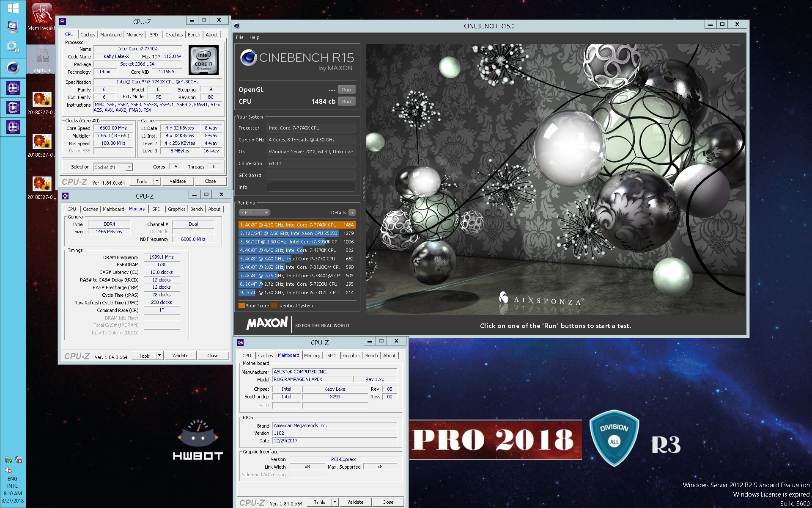Click the BIOS version 1102 field
This screenshot has width=812, height=508.
click(x=335, y=433)
